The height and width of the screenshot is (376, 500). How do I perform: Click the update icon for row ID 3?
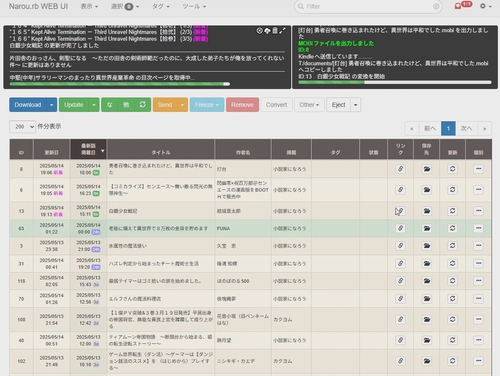pos(452,246)
